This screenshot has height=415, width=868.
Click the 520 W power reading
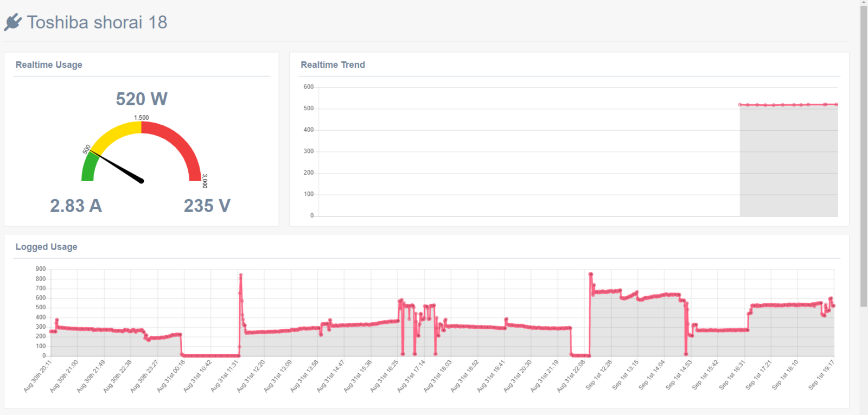coord(142,99)
